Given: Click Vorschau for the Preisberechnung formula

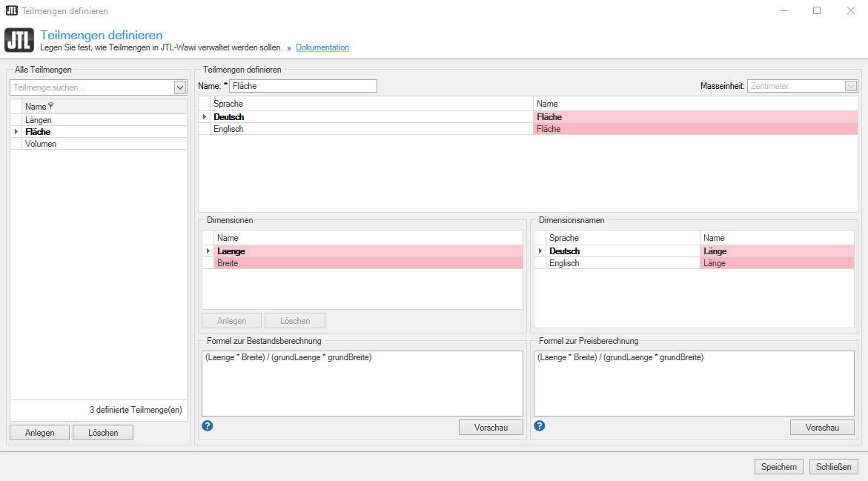Looking at the screenshot, I should (x=822, y=428).
